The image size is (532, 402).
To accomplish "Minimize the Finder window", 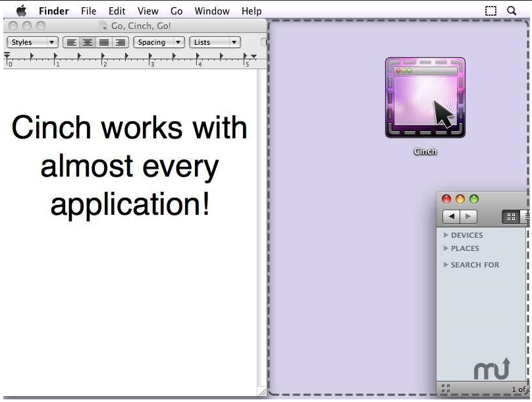I will (x=460, y=199).
